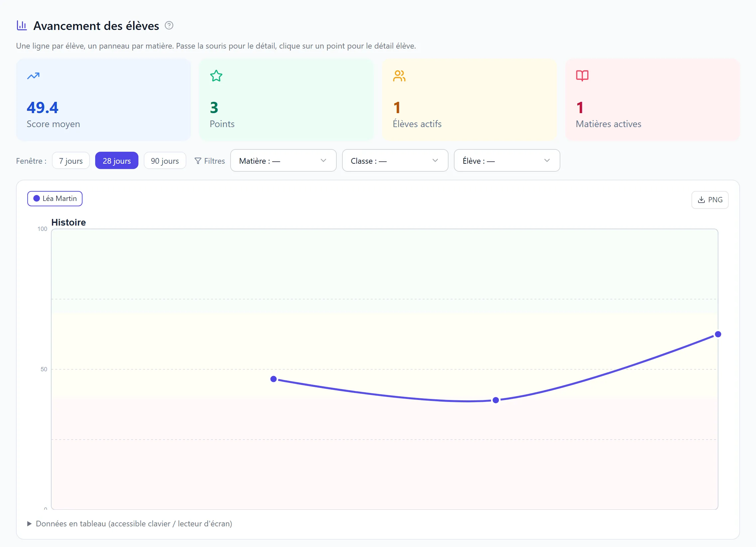Select the 7 jours window
The height and width of the screenshot is (547, 756).
coord(71,161)
